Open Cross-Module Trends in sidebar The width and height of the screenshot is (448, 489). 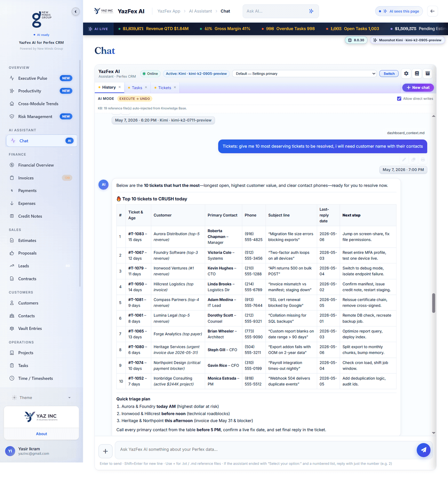[42, 104]
